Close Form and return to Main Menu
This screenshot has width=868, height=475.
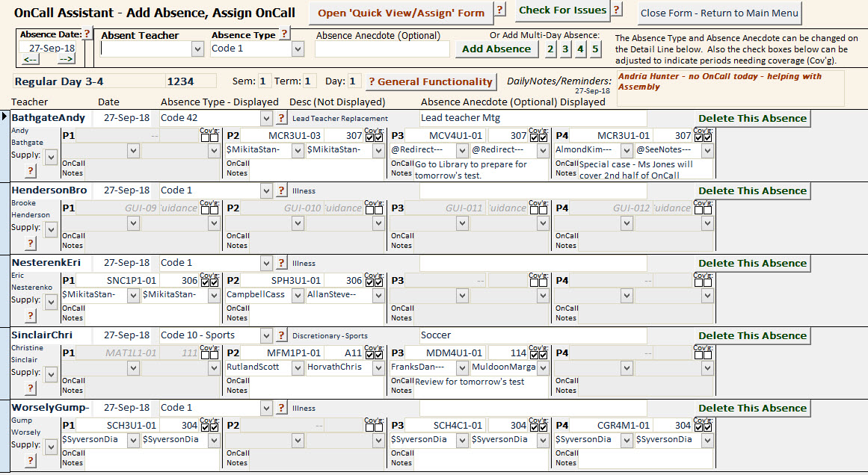(719, 13)
